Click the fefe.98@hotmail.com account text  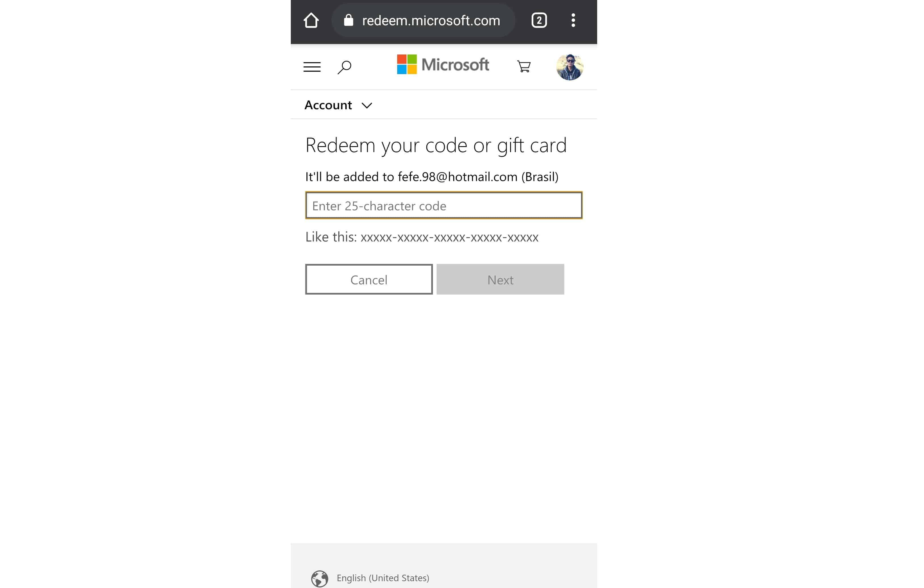(x=458, y=177)
